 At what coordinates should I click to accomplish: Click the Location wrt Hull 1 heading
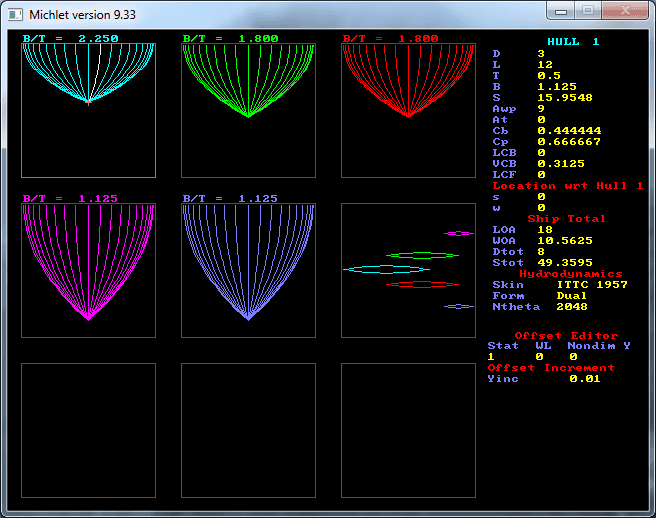click(568, 185)
